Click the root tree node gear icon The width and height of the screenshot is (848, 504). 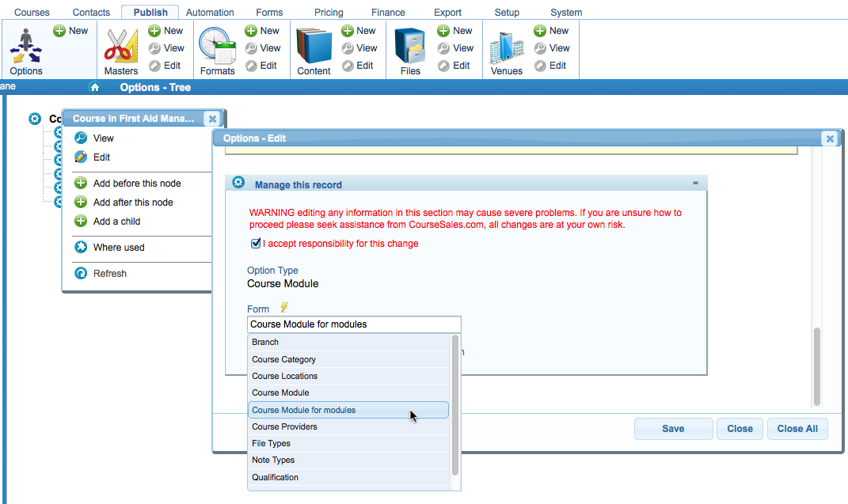(x=35, y=119)
